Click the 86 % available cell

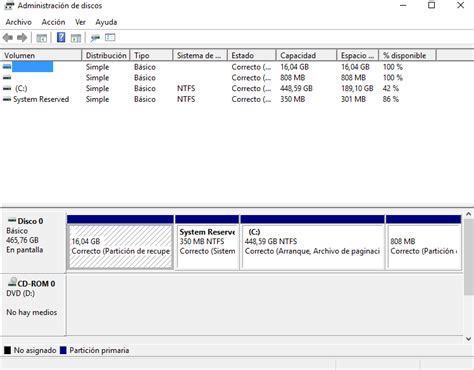click(x=391, y=99)
